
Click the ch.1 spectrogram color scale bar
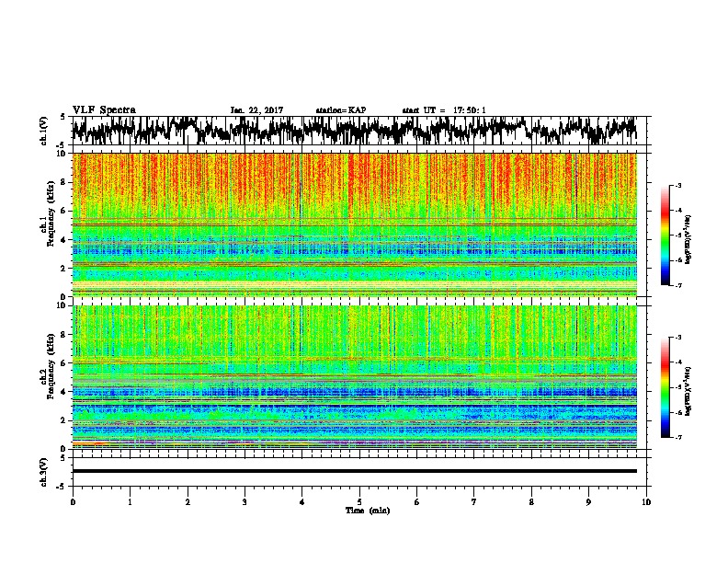pyautogui.click(x=665, y=236)
